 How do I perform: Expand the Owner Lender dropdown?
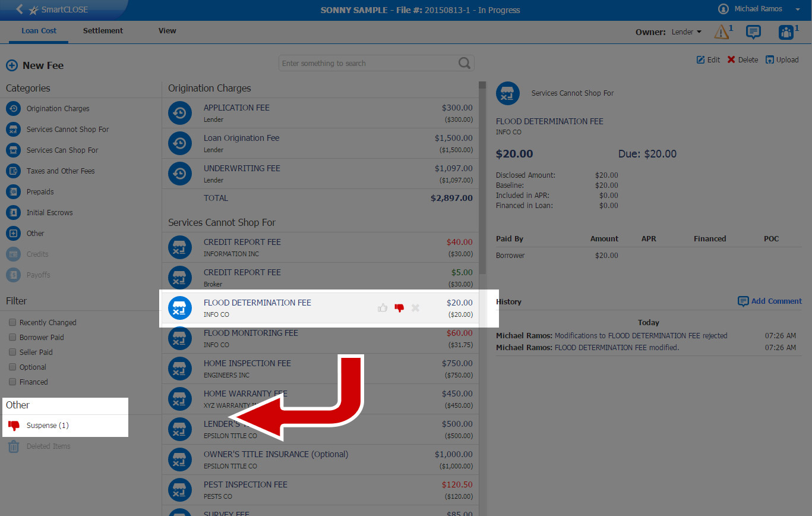coord(687,32)
